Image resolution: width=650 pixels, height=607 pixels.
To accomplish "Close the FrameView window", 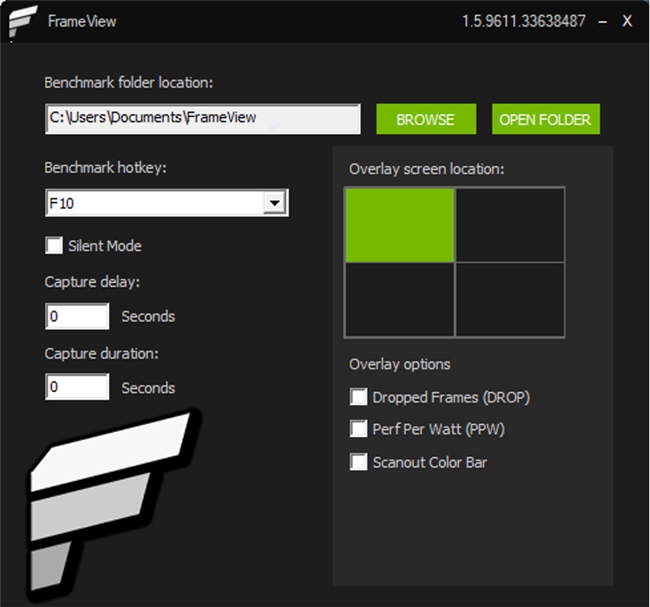I will pos(627,21).
